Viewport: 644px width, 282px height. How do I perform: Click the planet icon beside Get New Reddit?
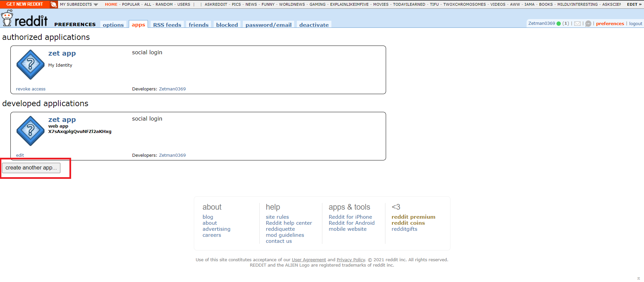click(54, 4)
